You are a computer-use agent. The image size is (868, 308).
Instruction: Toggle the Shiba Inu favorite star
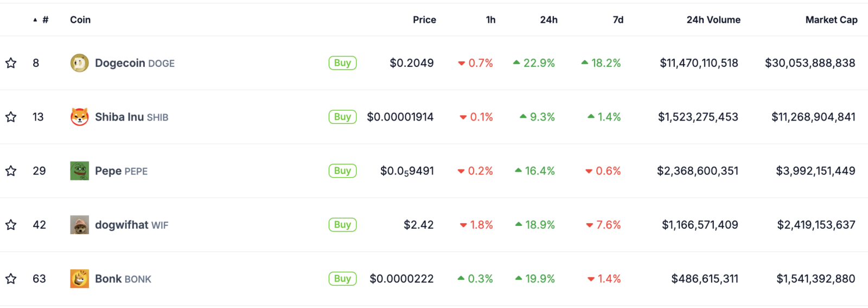pyautogui.click(x=11, y=117)
